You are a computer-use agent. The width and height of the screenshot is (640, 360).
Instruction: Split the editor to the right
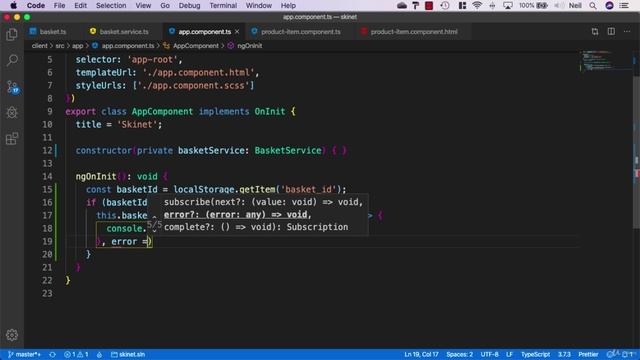coord(611,31)
